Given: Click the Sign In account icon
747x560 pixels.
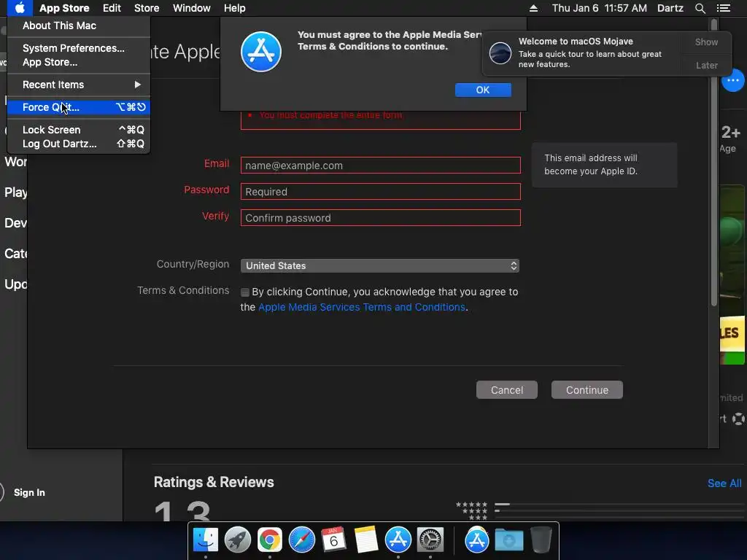Looking at the screenshot, I should pos(2,492).
